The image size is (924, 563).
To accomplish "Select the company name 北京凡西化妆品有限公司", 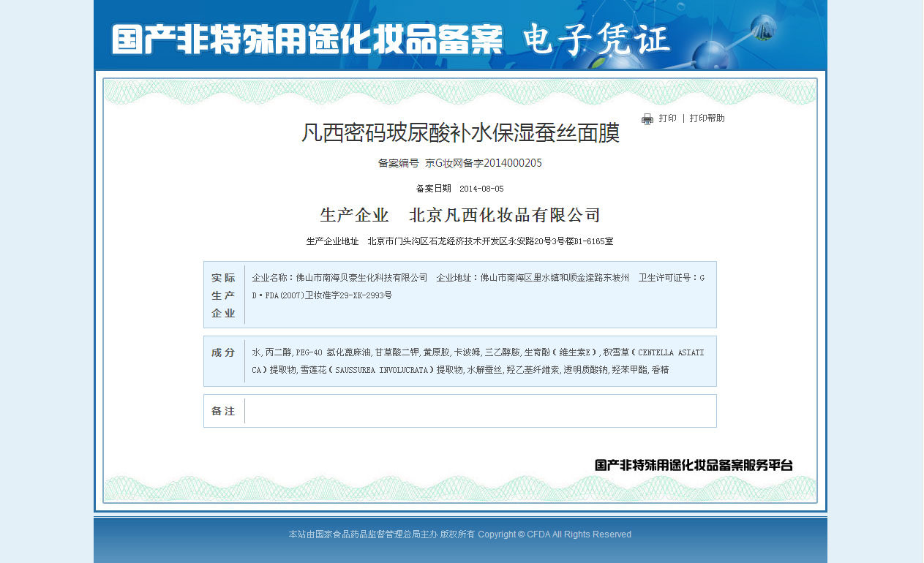I will pyautogui.click(x=505, y=215).
